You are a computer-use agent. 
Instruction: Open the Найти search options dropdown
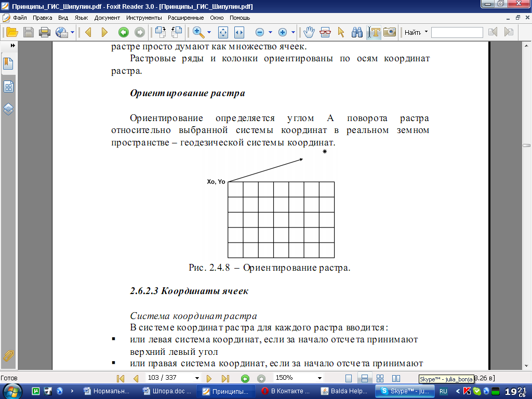coord(426,32)
